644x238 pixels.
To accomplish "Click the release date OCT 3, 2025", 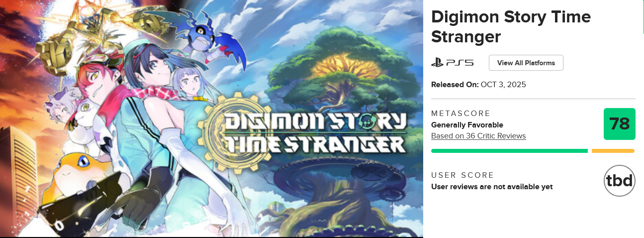I will (502, 85).
